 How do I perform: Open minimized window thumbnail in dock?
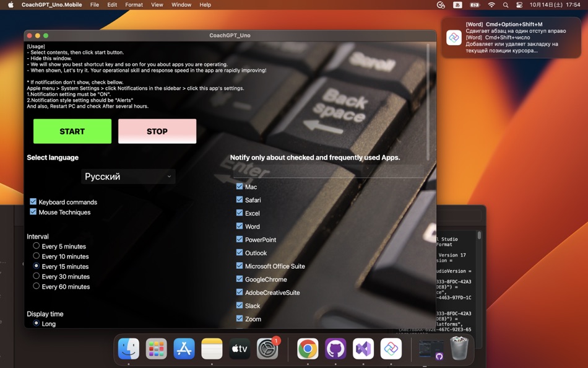[431, 349]
